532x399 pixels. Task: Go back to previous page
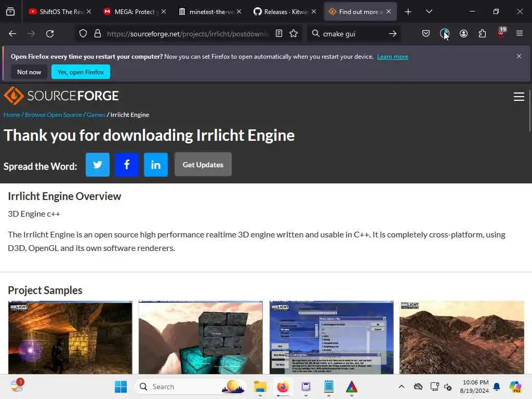(12, 34)
